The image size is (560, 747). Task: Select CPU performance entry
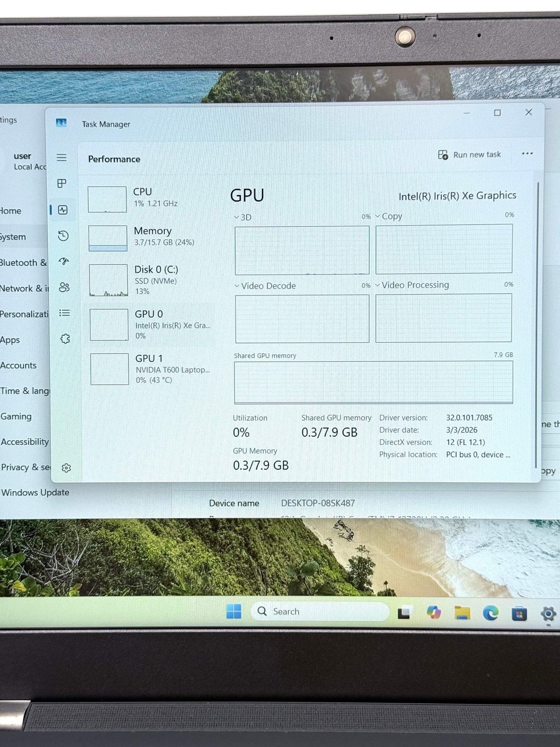coord(149,198)
